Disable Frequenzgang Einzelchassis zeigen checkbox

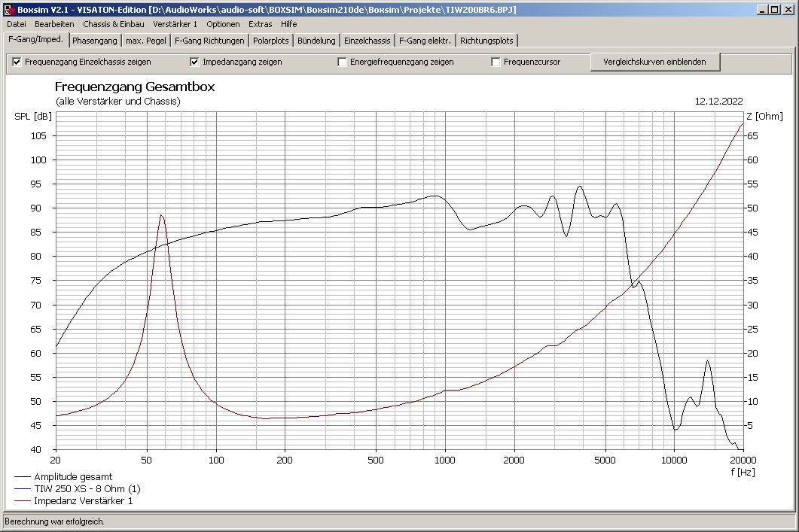tap(17, 62)
